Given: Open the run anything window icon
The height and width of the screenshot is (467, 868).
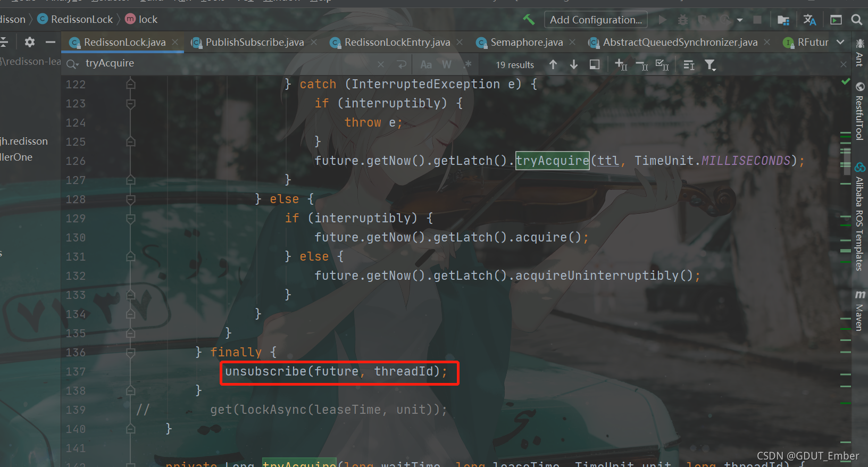Looking at the screenshot, I should click(836, 20).
